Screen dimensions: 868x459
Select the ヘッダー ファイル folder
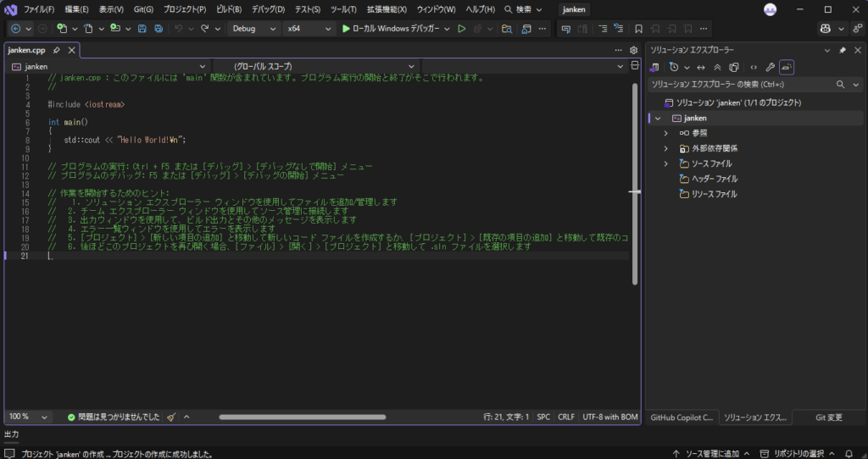(715, 180)
